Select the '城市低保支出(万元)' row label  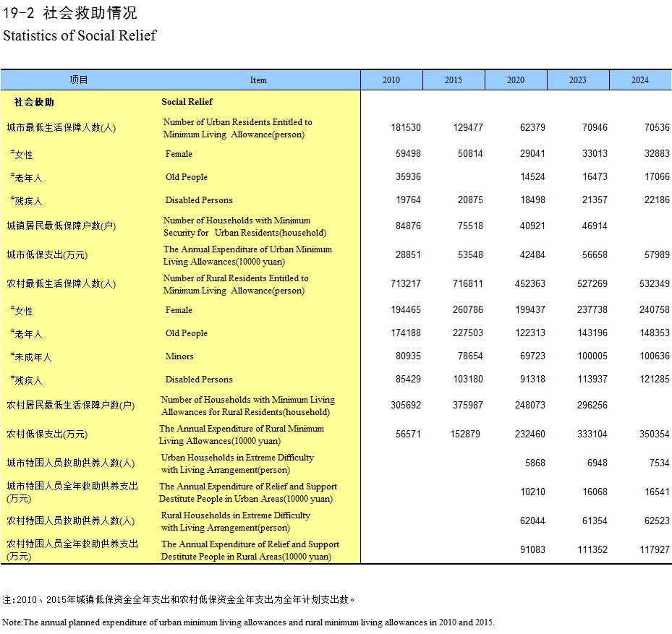(47, 255)
